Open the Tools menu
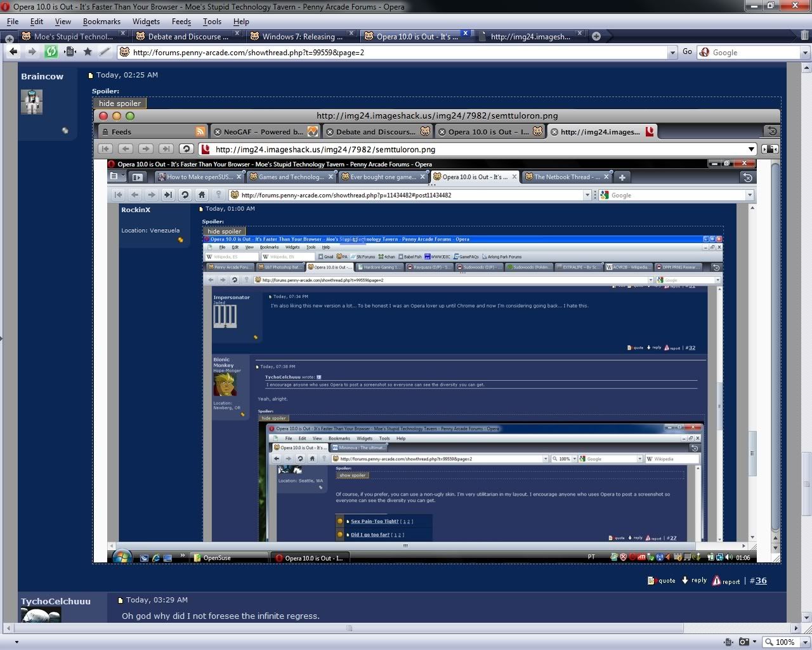The image size is (812, 650). coord(212,22)
